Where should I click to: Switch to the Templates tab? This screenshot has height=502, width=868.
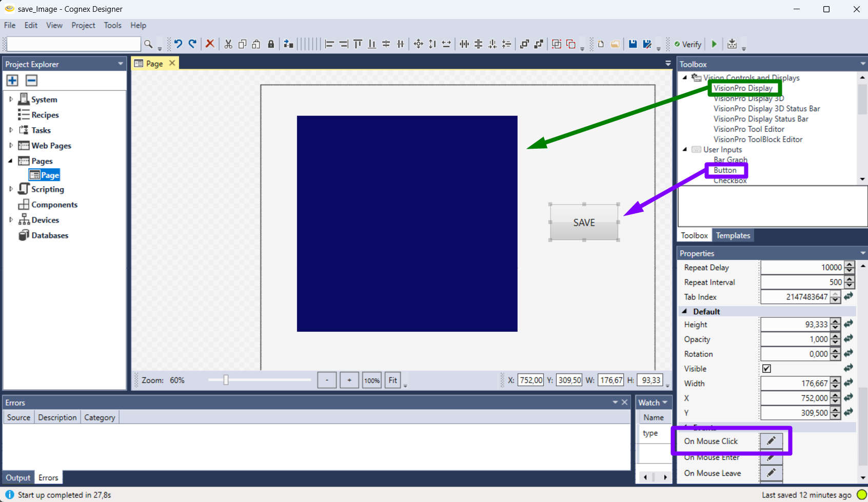point(733,235)
